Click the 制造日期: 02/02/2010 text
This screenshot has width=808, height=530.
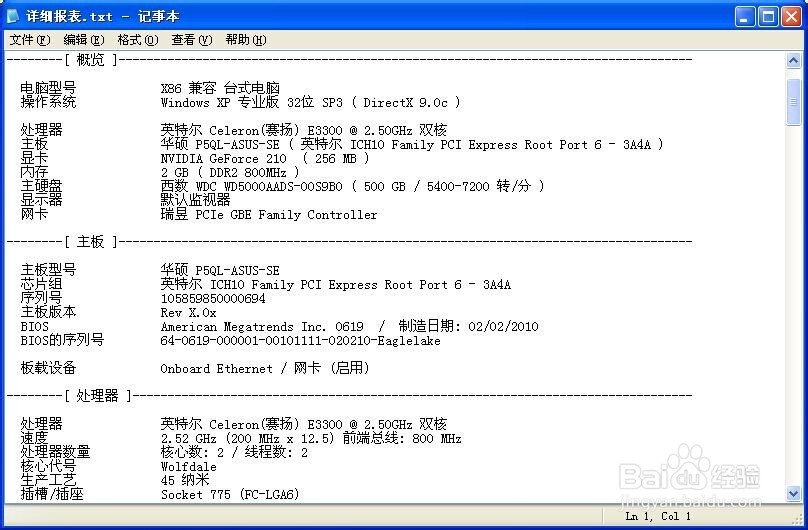coord(468,326)
